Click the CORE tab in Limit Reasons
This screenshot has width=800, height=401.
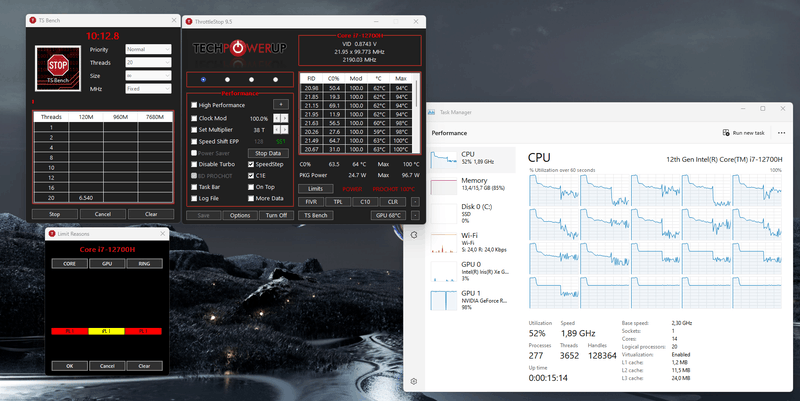pos(69,264)
